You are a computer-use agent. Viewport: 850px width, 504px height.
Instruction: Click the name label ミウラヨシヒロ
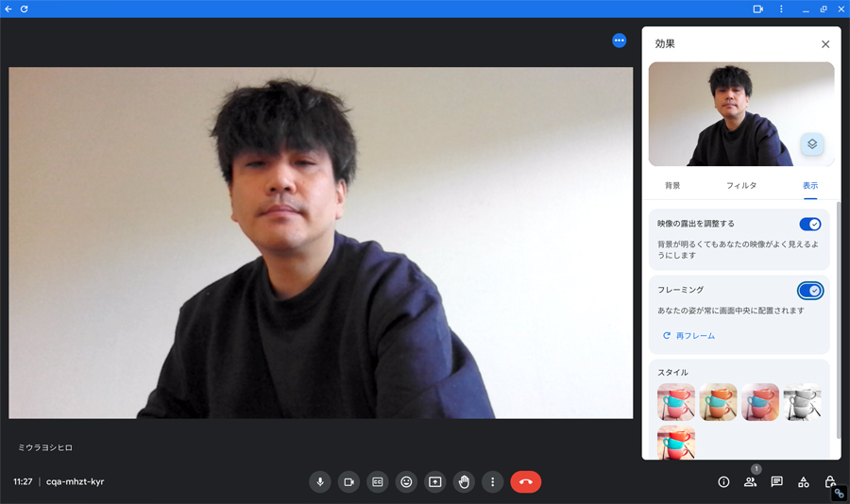click(45, 447)
